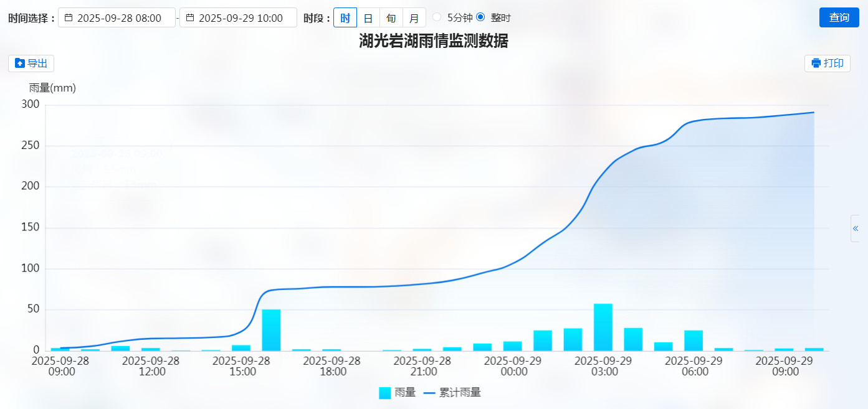Click the export folder icon
Viewport: 868px width, 409px height.
coord(20,63)
